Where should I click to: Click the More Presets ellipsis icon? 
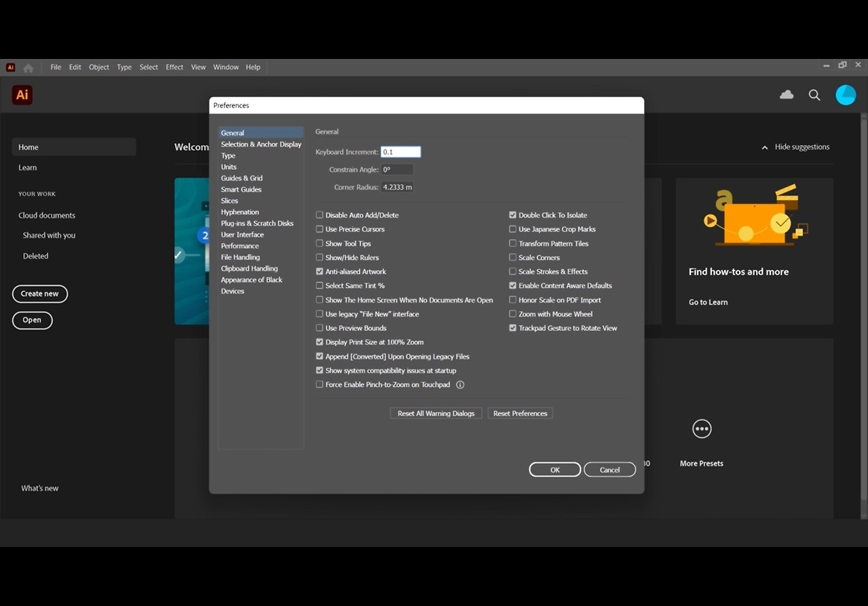[702, 428]
